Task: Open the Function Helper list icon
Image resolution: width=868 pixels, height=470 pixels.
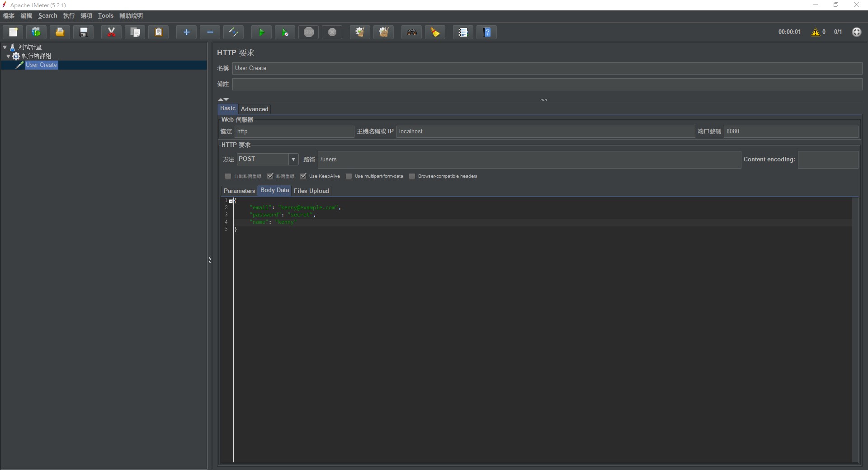Action: click(x=463, y=32)
